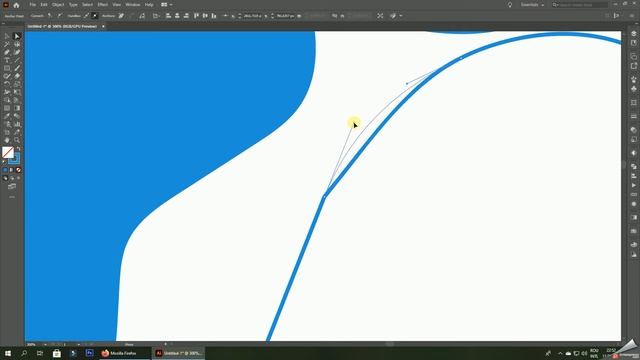Click the Home icon in the top bar
This screenshot has height=360, width=640.
(x=16, y=5)
